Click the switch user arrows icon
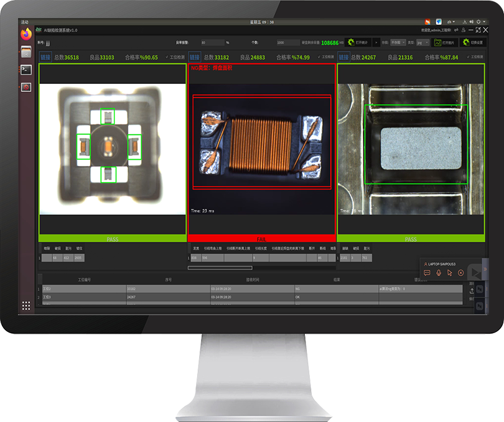 click(456, 30)
